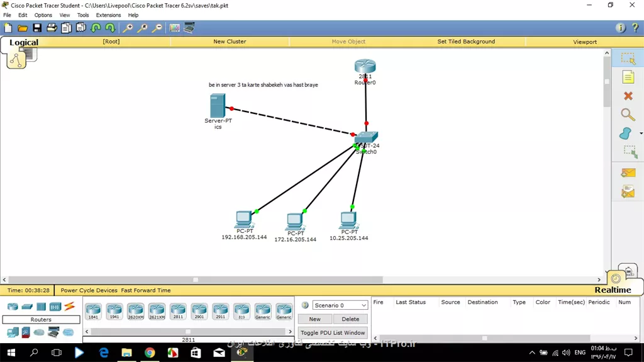Screen dimensions: 644x362
Task: Open a saved file with the folder icon
Action: tap(23, 28)
